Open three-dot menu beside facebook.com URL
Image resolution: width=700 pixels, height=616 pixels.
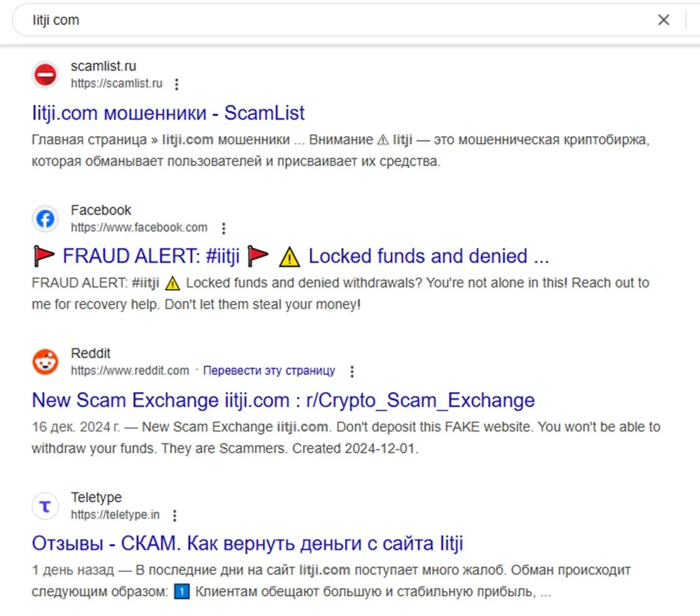click(224, 228)
